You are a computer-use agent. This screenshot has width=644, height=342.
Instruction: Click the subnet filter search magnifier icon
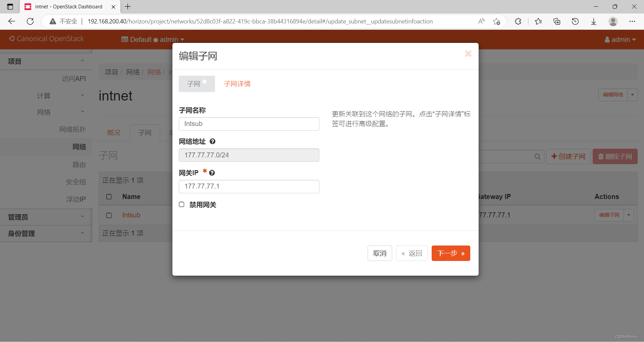tap(537, 156)
